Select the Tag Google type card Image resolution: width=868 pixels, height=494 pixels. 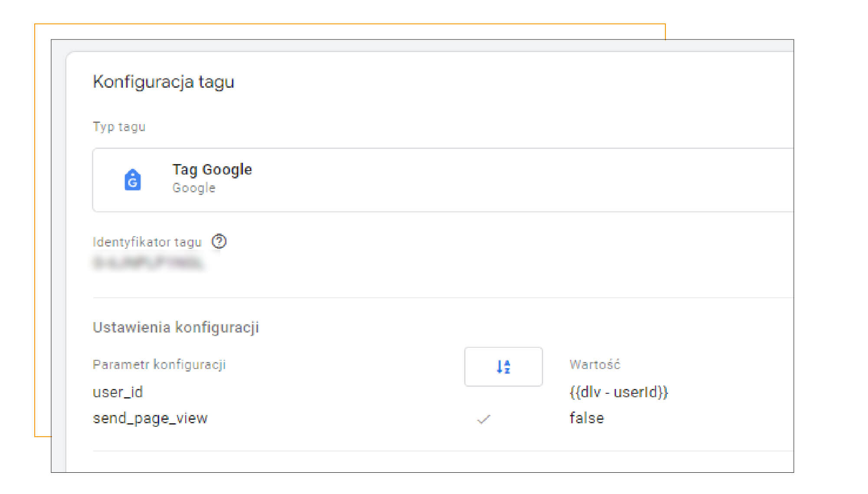(x=443, y=180)
